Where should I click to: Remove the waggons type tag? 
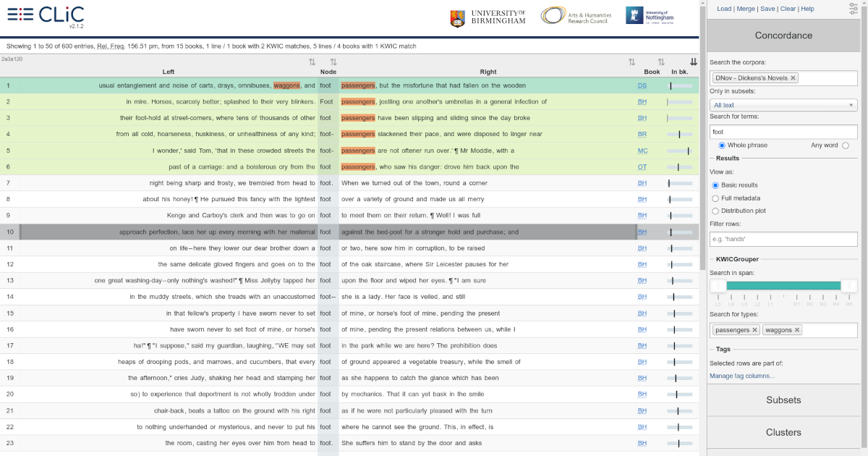(797, 330)
